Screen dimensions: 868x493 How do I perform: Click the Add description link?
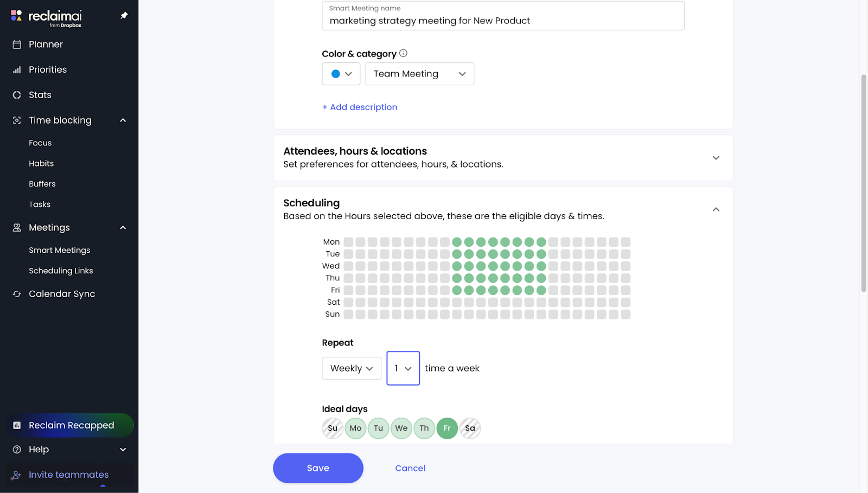(x=360, y=107)
